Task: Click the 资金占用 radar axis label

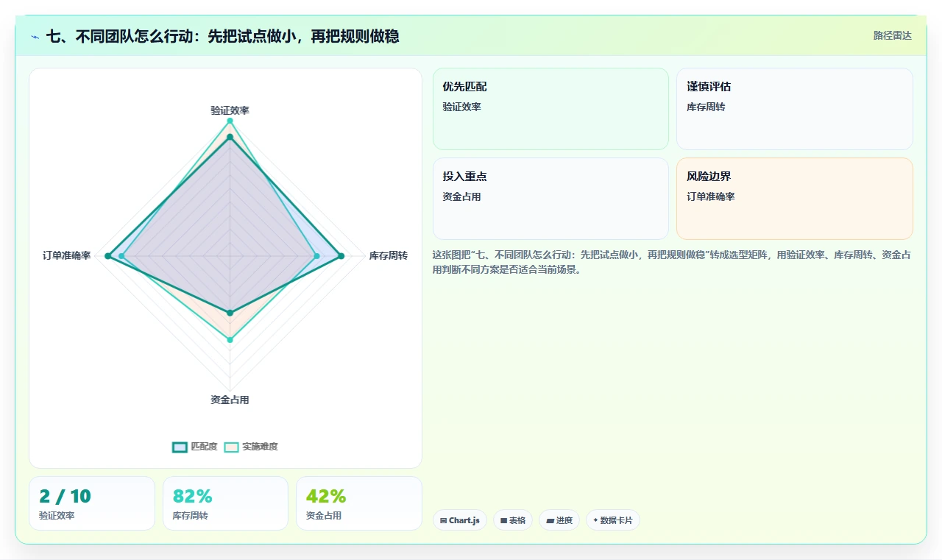Action: coord(230,400)
